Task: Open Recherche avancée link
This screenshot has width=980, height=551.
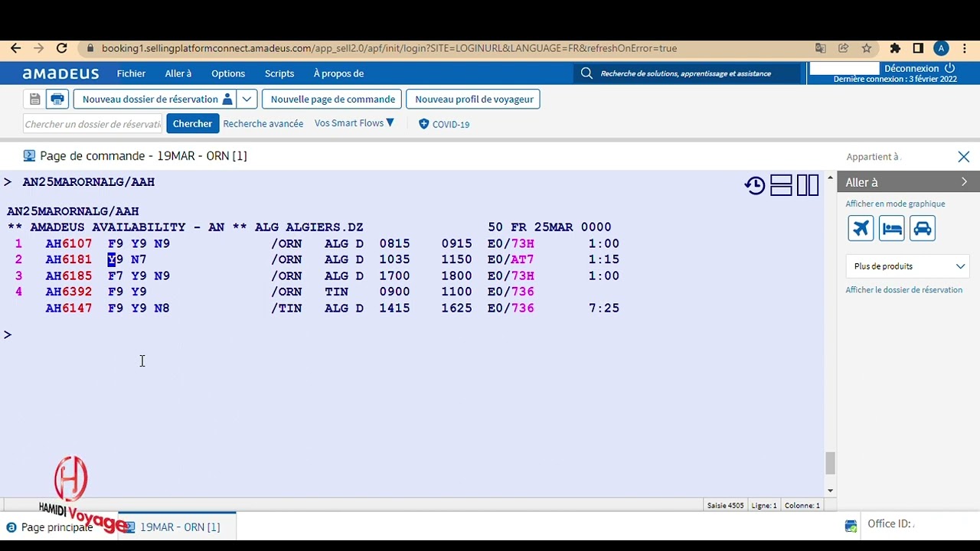Action: pos(263,123)
